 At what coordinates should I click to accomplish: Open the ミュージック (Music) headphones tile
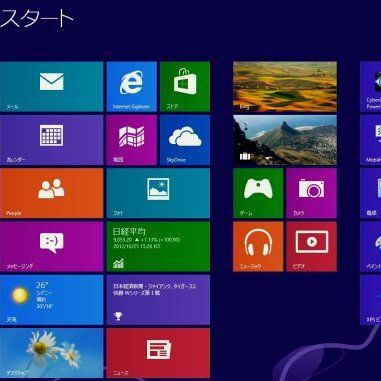[x=258, y=247]
